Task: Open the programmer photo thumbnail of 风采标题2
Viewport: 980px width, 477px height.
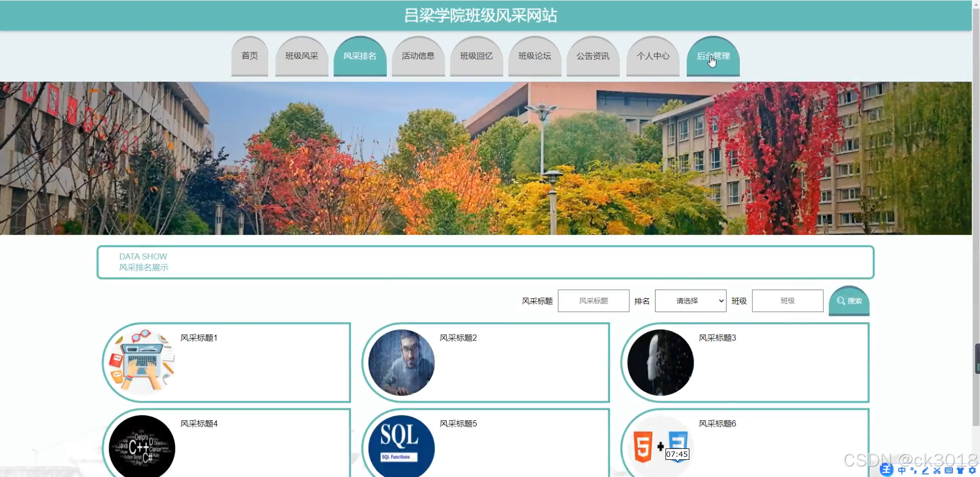Action: (401, 363)
